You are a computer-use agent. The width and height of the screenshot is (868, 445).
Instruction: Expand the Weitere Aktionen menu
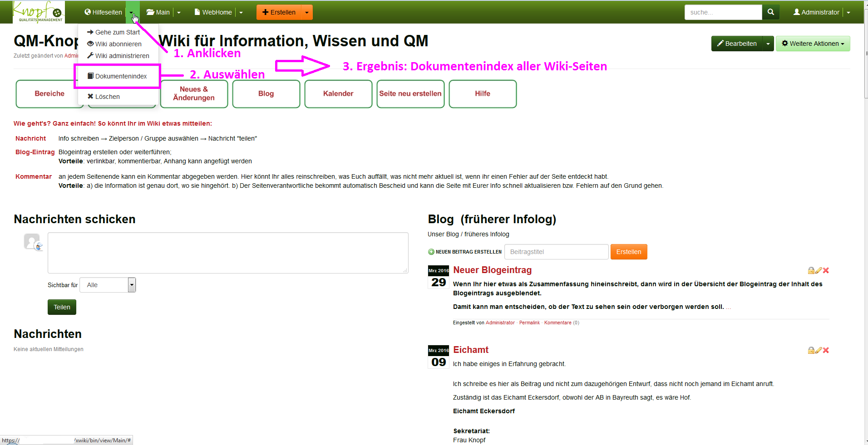coord(813,44)
